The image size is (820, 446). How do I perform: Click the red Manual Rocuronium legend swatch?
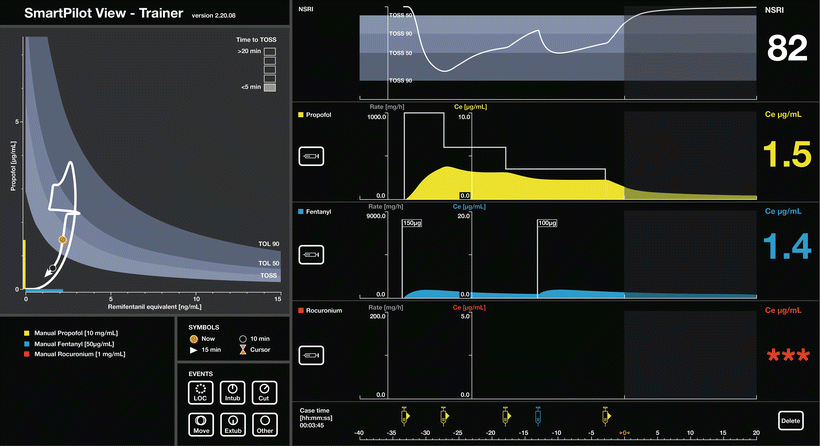click(25, 354)
